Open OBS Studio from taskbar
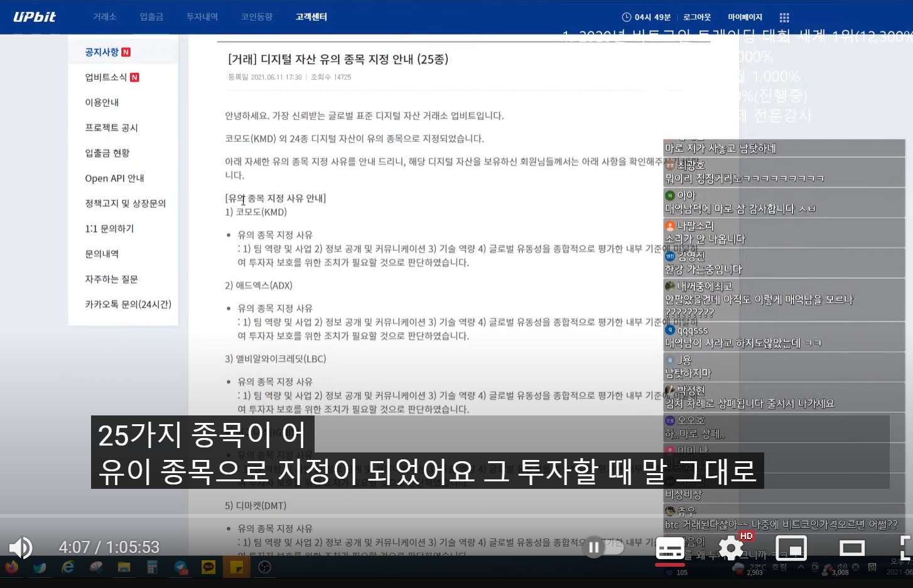This screenshot has width=913, height=588. 265,567
